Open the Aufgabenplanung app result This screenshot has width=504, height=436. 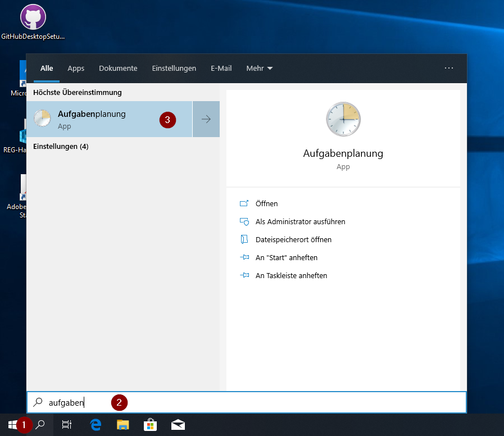coord(110,119)
